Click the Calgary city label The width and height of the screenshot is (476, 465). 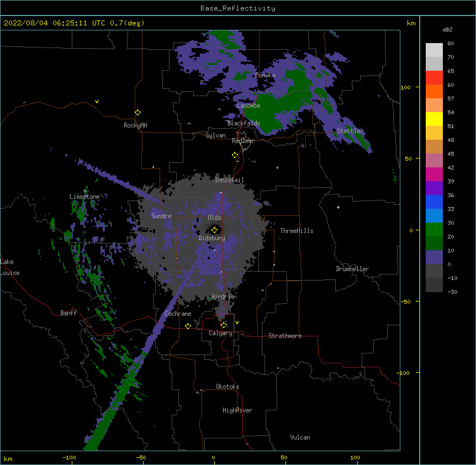coord(220,333)
